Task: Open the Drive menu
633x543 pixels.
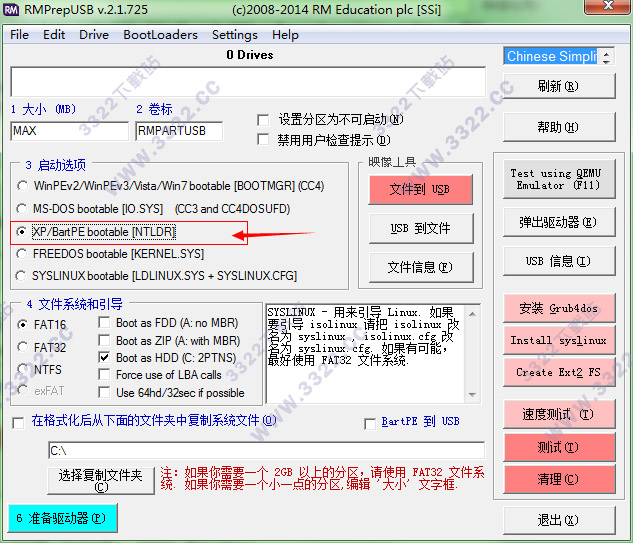Action: pyautogui.click(x=94, y=35)
